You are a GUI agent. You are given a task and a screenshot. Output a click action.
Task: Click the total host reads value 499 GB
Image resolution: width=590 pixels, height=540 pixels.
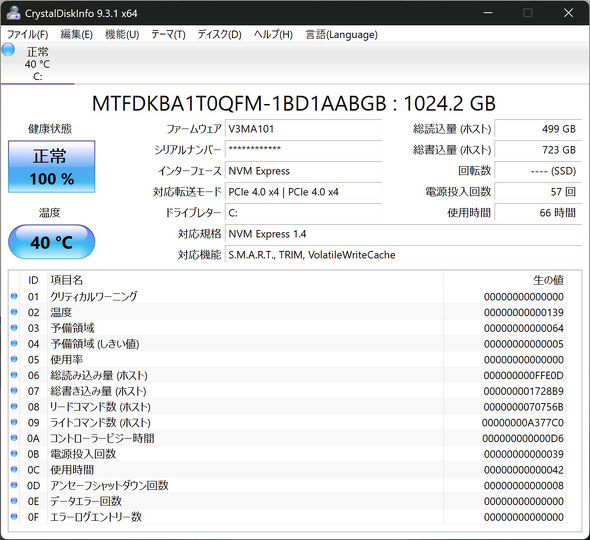click(538, 129)
